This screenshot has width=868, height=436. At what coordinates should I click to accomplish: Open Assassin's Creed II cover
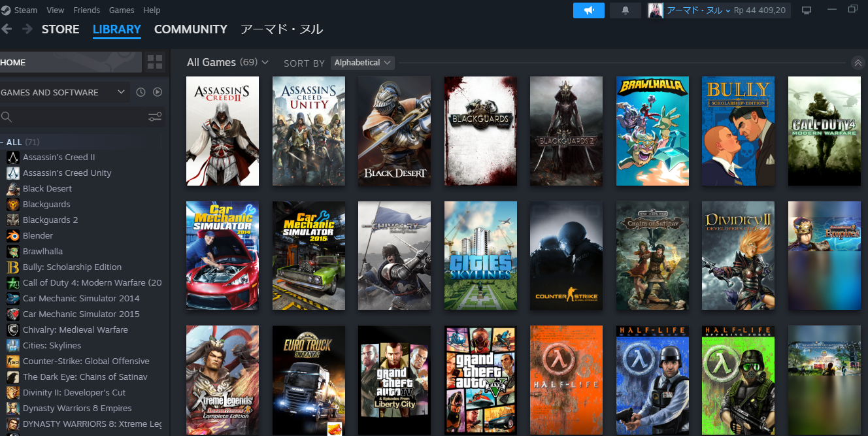click(x=222, y=131)
